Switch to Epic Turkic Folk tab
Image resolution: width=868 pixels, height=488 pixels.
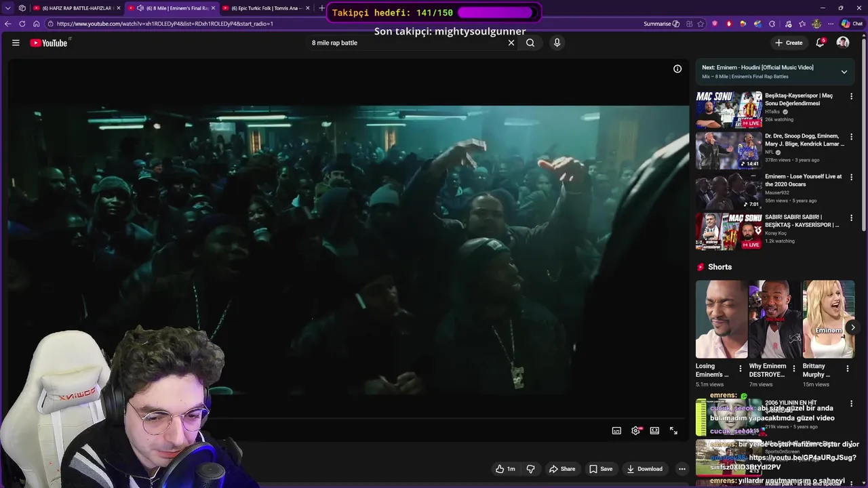[267, 8]
